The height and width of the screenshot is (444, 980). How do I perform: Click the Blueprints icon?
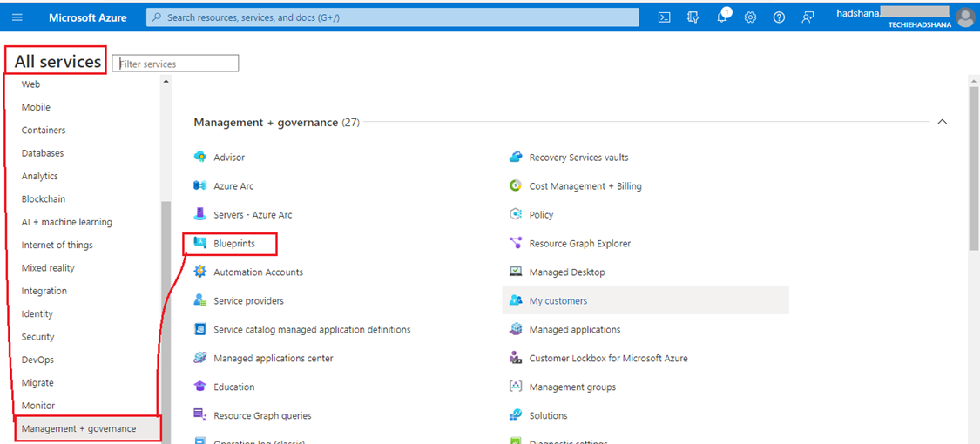click(x=200, y=243)
